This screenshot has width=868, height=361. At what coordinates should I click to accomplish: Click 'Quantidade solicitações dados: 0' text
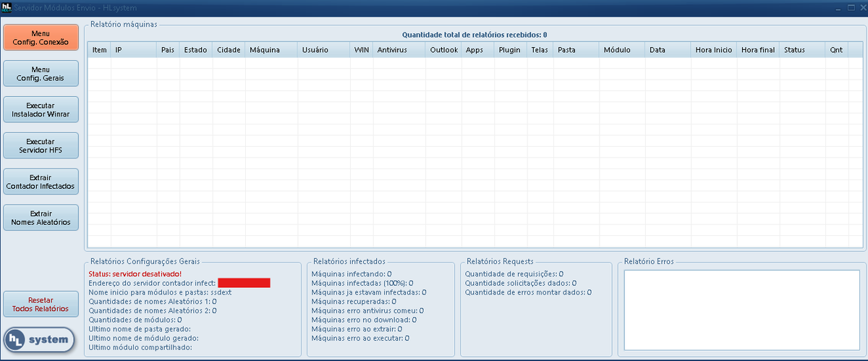pyautogui.click(x=520, y=283)
